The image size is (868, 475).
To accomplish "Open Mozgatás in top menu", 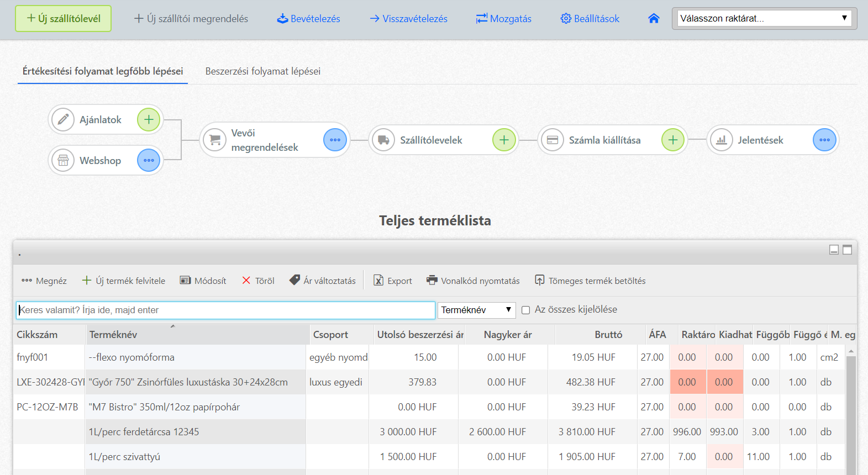I will (x=504, y=19).
